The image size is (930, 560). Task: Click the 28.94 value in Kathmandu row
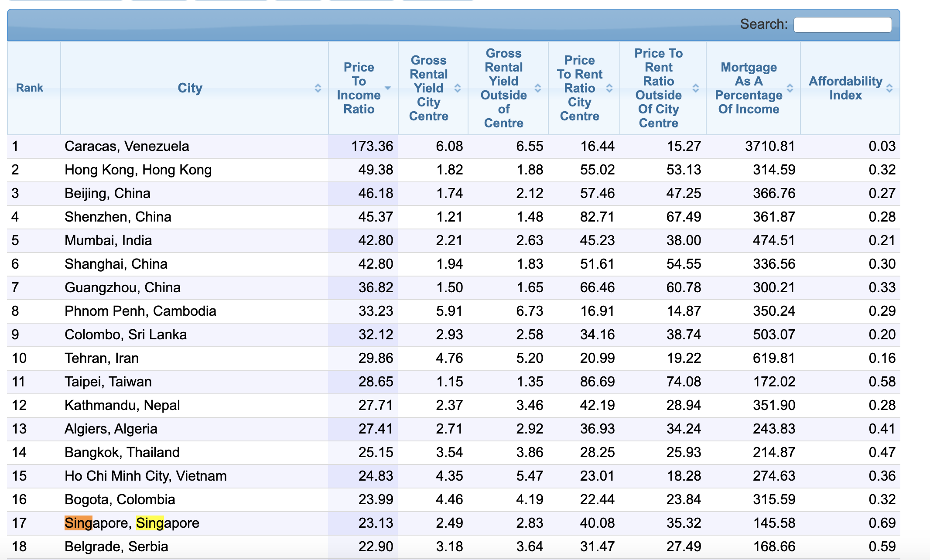click(684, 405)
